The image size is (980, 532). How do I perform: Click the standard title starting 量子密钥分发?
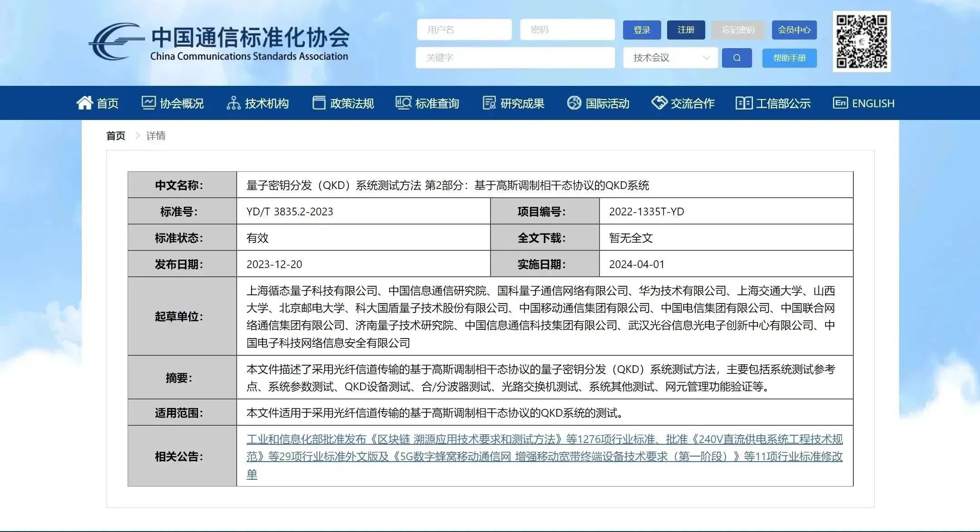pos(447,185)
